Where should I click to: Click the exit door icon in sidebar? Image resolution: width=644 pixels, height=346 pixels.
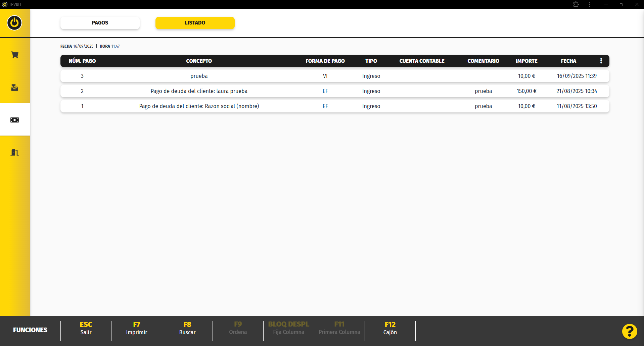pos(14,152)
